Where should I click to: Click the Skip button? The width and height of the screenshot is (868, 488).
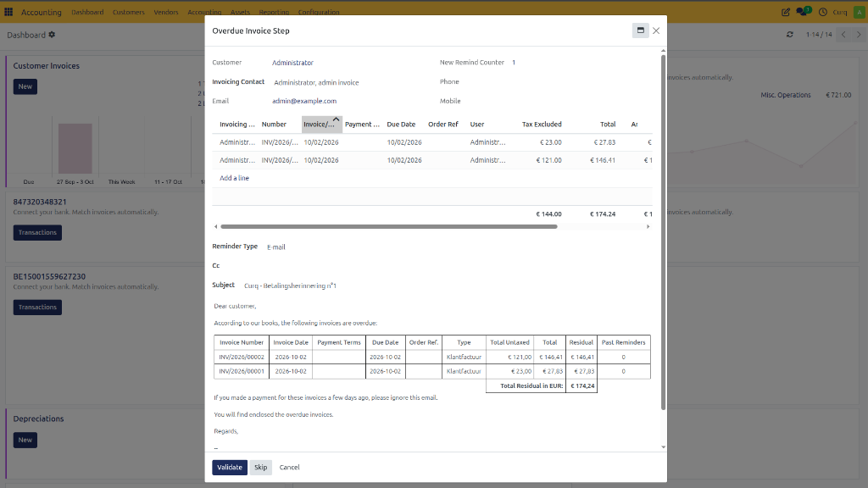[x=261, y=468]
